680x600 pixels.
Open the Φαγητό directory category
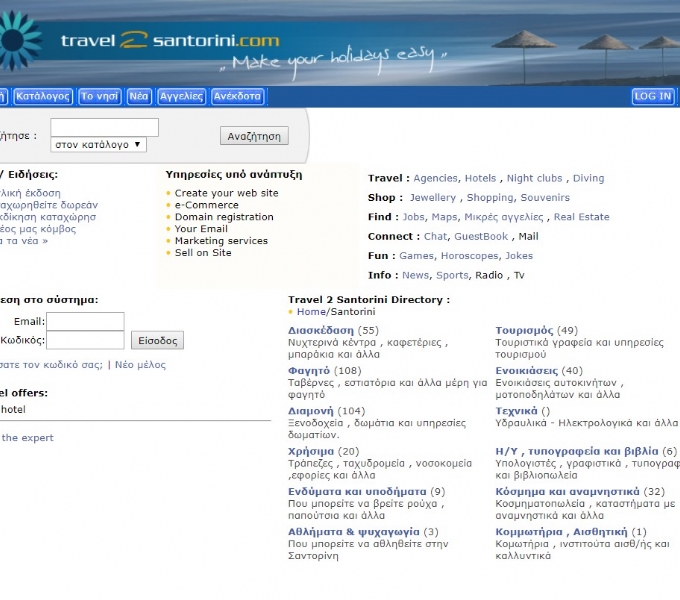click(x=309, y=371)
